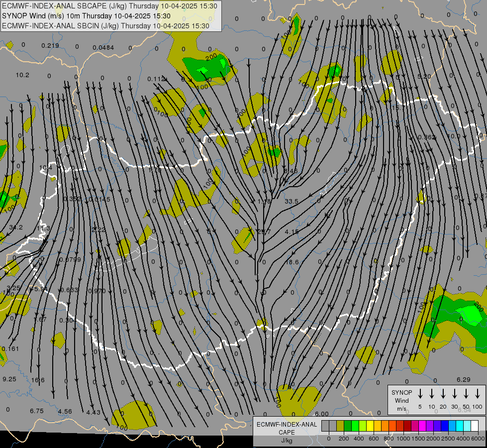Click the 6.75 value on the map
487x448 pixels.
coord(37,411)
